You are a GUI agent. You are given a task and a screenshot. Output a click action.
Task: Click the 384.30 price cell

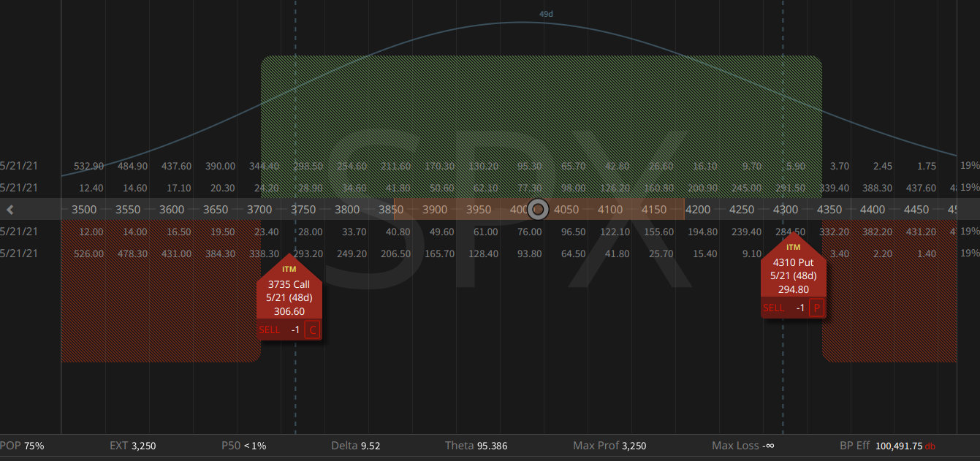point(220,254)
